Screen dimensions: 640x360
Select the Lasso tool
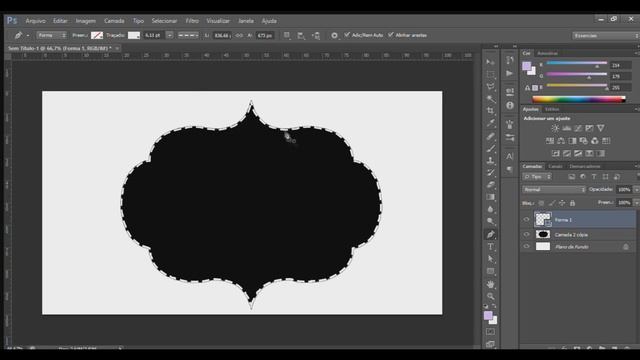(490, 87)
